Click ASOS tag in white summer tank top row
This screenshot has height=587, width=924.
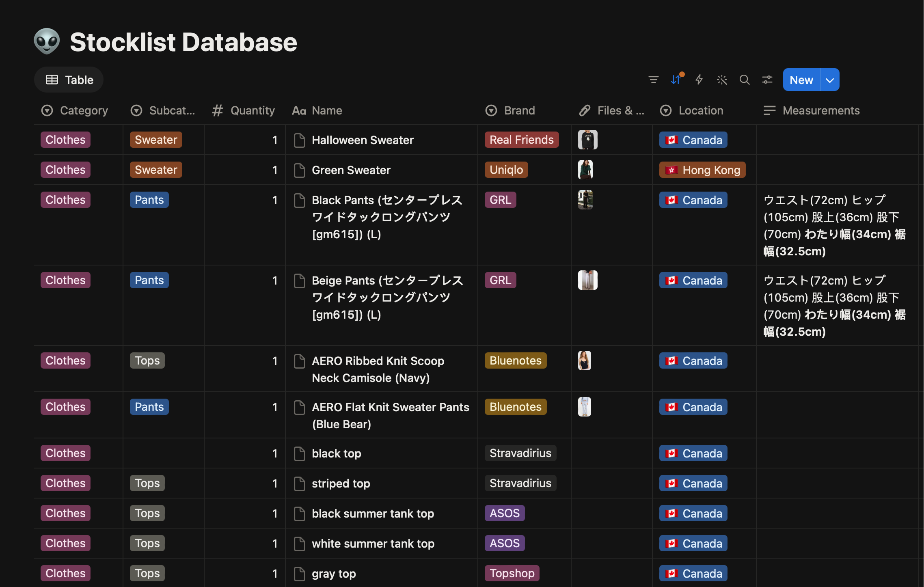tap(505, 543)
